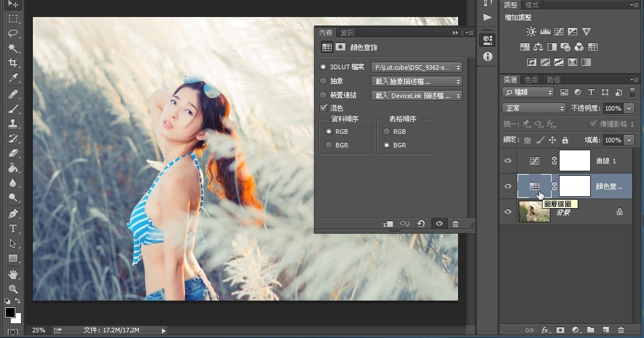
Task: Add a Vibrance adjustment
Action: tap(587, 32)
